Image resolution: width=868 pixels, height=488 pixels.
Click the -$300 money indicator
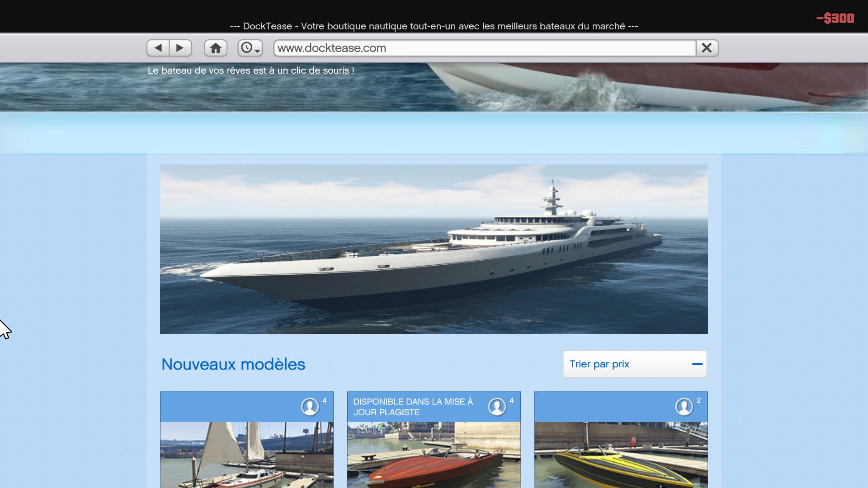pos(835,19)
